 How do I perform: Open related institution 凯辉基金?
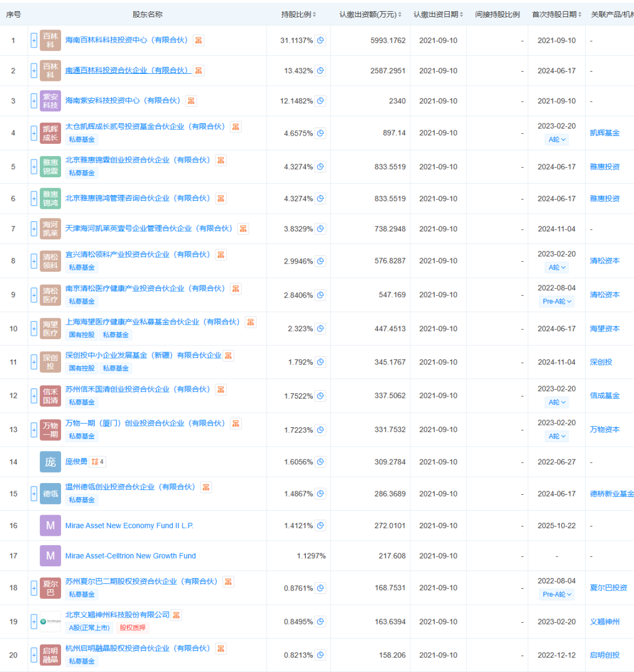(605, 133)
